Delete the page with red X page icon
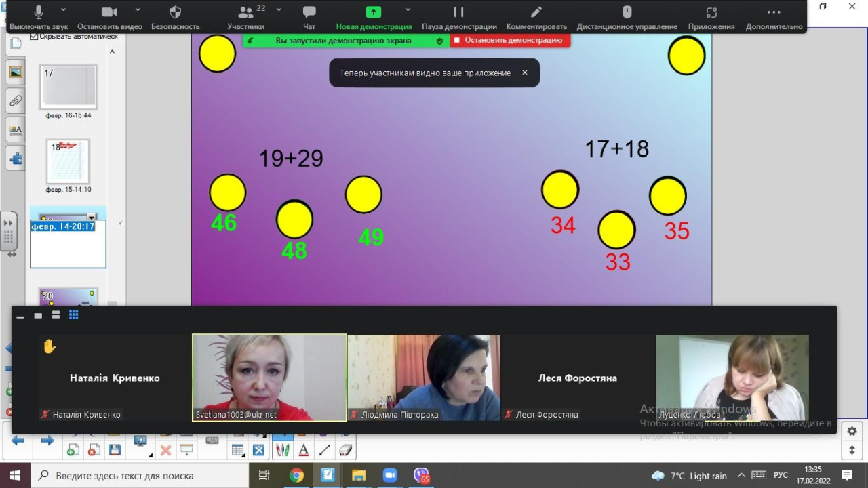The height and width of the screenshot is (488, 868). (94, 449)
